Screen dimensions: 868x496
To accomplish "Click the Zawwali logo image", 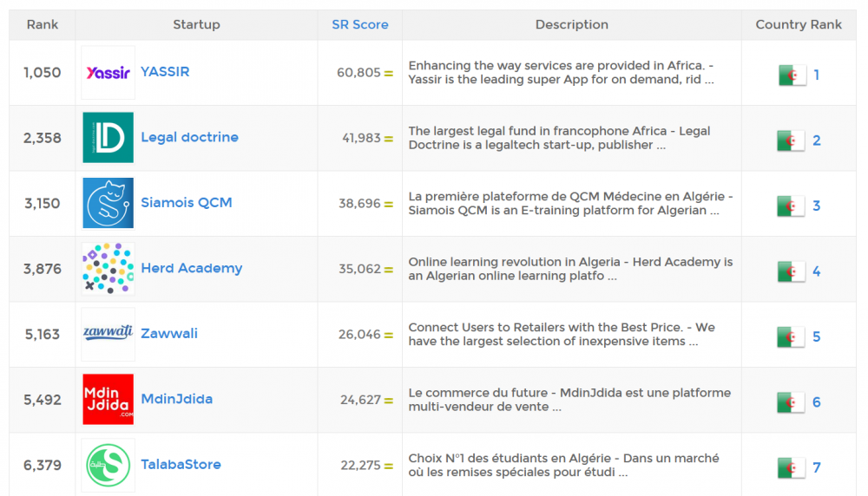I will [108, 334].
